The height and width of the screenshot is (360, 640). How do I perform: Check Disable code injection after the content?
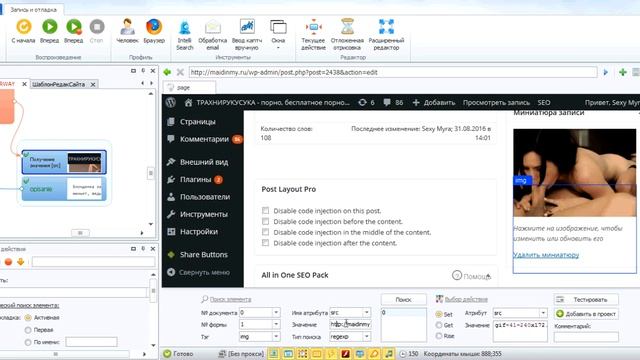(266, 243)
